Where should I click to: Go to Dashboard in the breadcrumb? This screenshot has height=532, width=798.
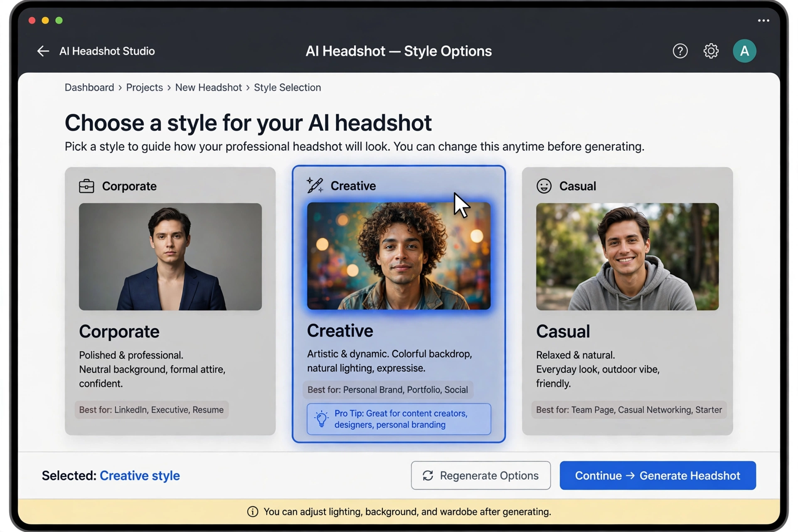(89, 88)
